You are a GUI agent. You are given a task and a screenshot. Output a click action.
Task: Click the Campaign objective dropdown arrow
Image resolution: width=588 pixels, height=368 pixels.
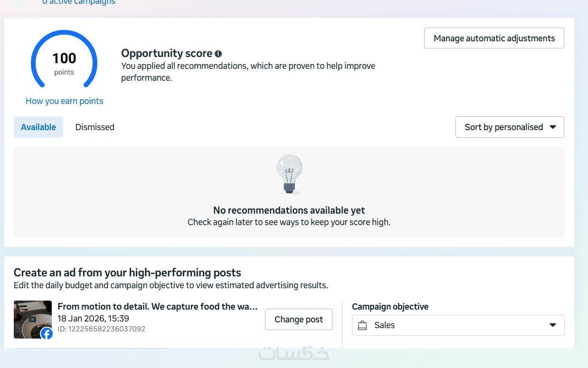pyautogui.click(x=552, y=325)
